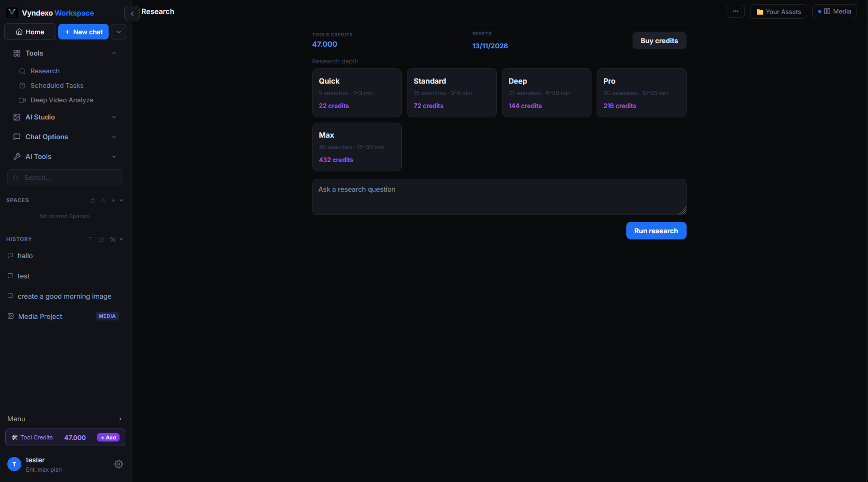
Task: Click the Spaces lock icon
Action: pyautogui.click(x=93, y=200)
